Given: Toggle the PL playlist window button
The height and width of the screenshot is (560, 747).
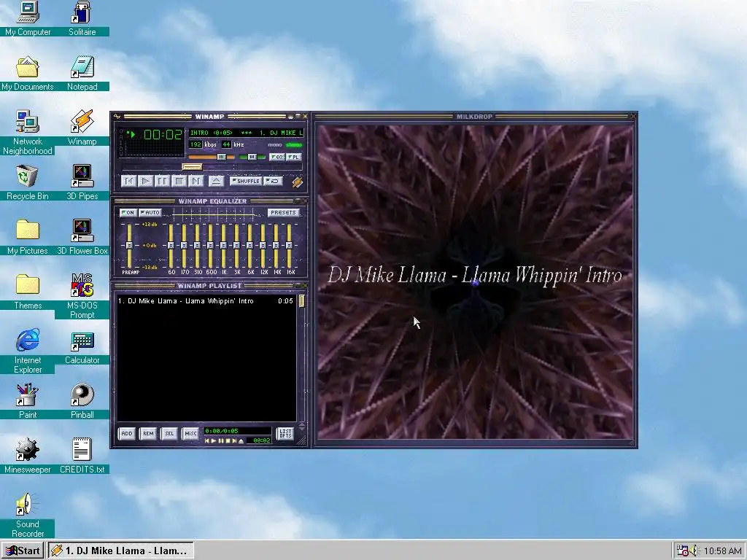Looking at the screenshot, I should pyautogui.click(x=294, y=157).
